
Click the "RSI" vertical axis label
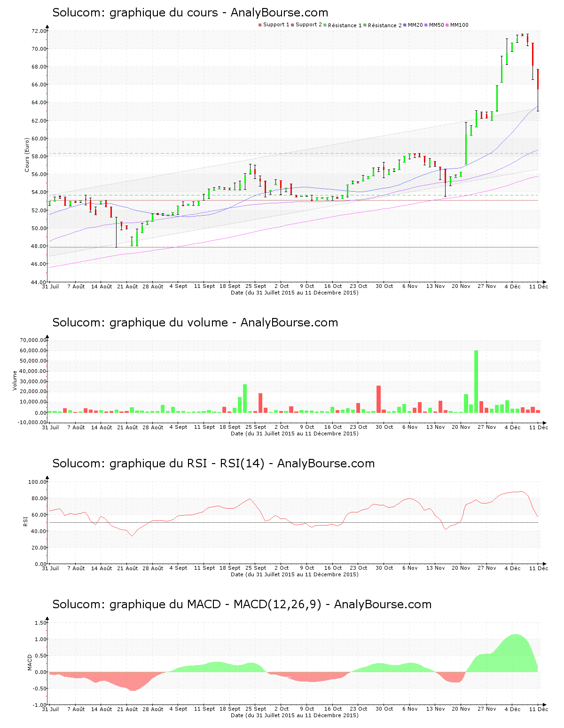tap(25, 520)
